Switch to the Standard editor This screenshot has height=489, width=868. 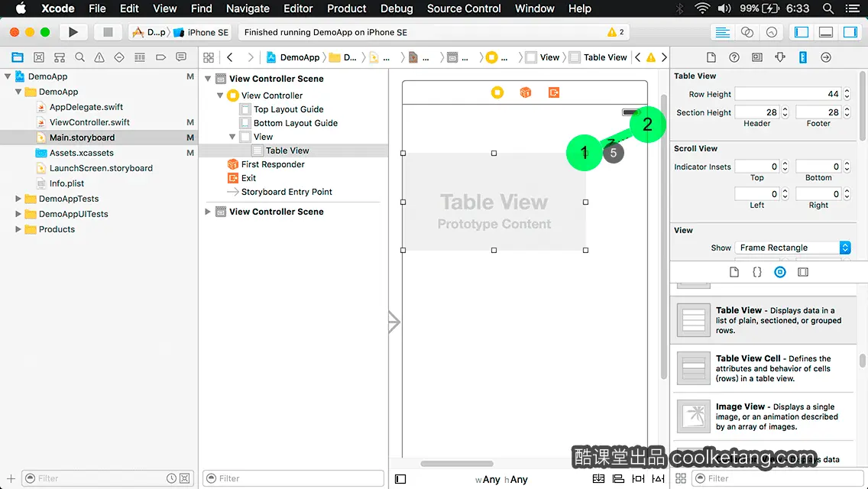[x=722, y=32]
